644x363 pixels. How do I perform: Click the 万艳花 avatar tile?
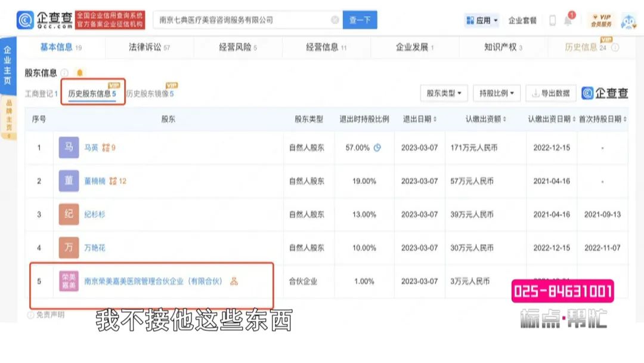pos(69,248)
